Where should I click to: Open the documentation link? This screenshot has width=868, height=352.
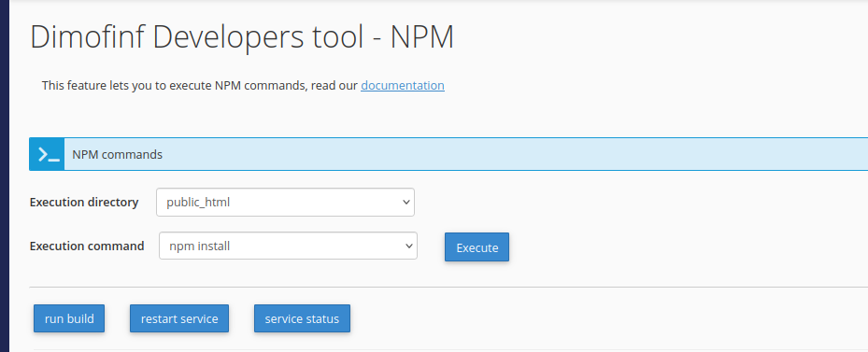(x=403, y=86)
